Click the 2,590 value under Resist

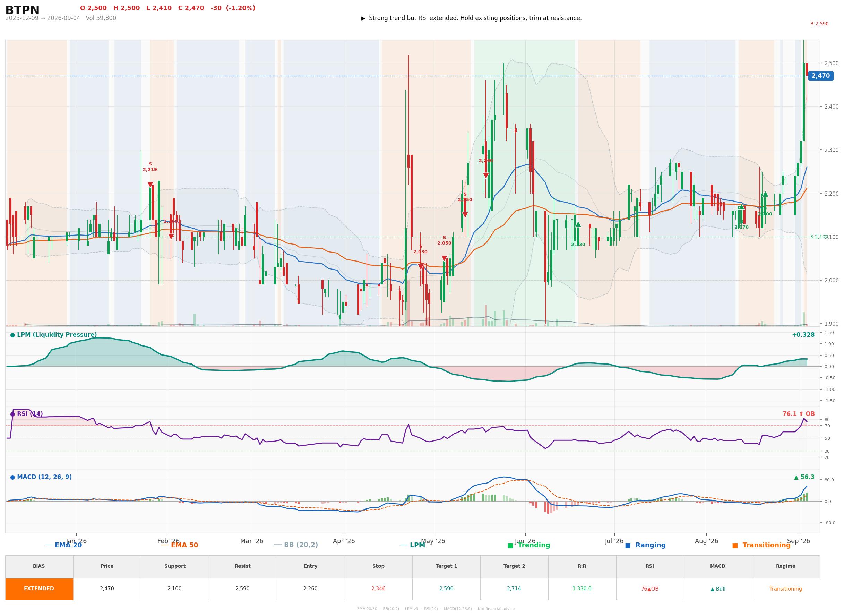point(243,589)
